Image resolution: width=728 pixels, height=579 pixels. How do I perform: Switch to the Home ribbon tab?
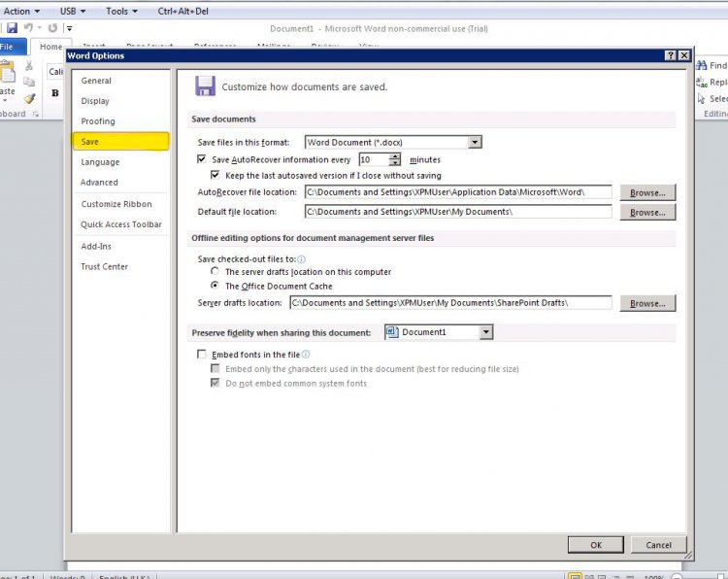tap(50, 47)
